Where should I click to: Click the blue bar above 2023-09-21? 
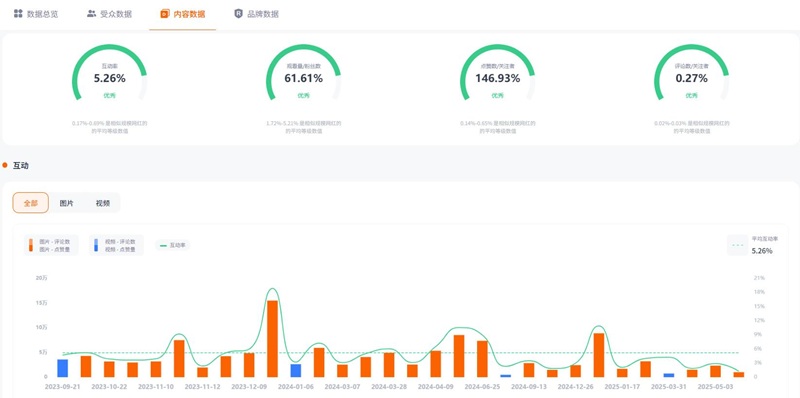(x=62, y=368)
